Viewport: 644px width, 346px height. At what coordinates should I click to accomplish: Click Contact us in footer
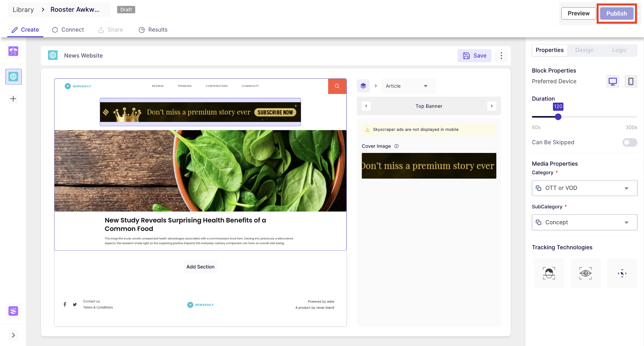[x=91, y=301]
